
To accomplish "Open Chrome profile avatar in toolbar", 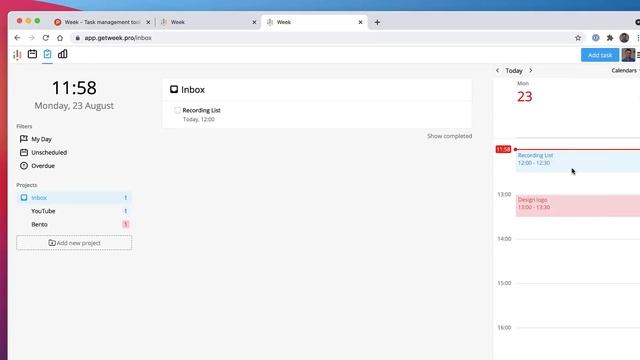I will tap(624, 38).
